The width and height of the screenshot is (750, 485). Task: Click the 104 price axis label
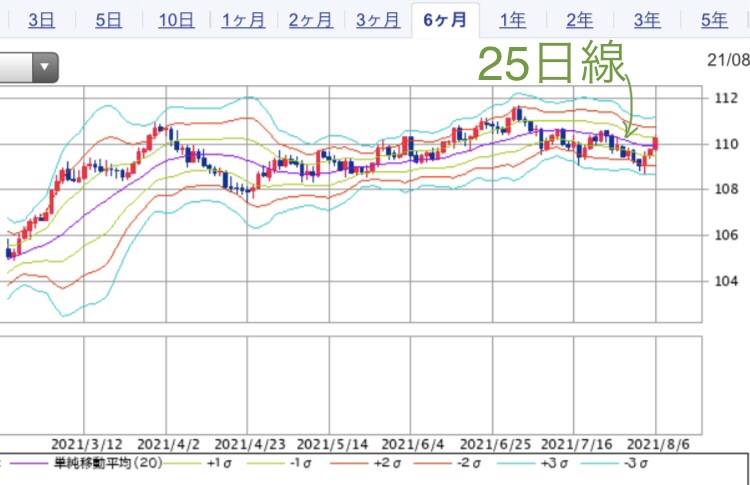(726, 281)
